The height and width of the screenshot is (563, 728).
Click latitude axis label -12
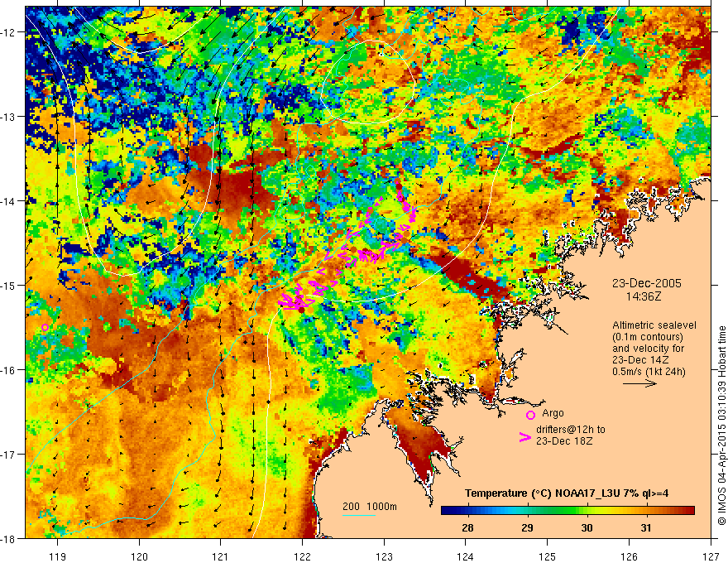9,32
